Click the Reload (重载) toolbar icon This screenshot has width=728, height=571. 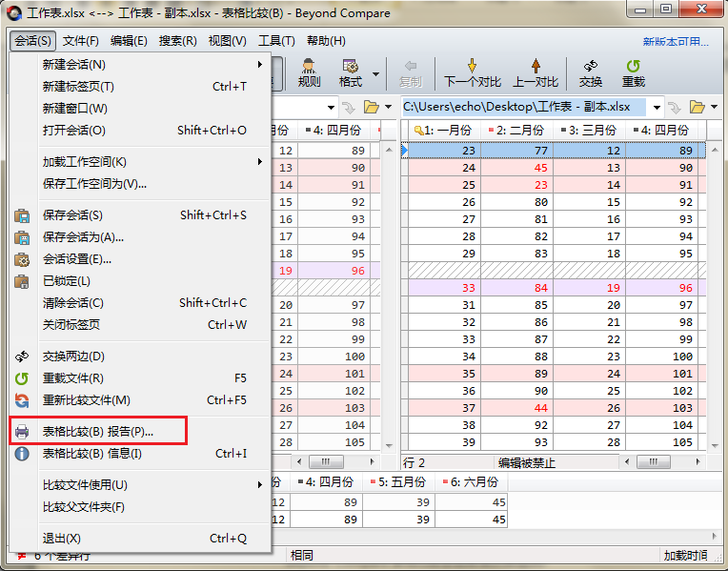[634, 73]
